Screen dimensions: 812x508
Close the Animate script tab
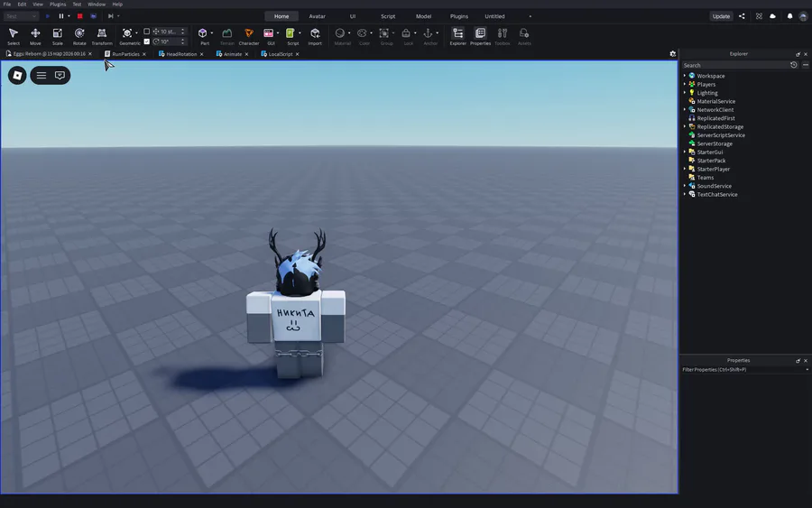[x=246, y=54]
